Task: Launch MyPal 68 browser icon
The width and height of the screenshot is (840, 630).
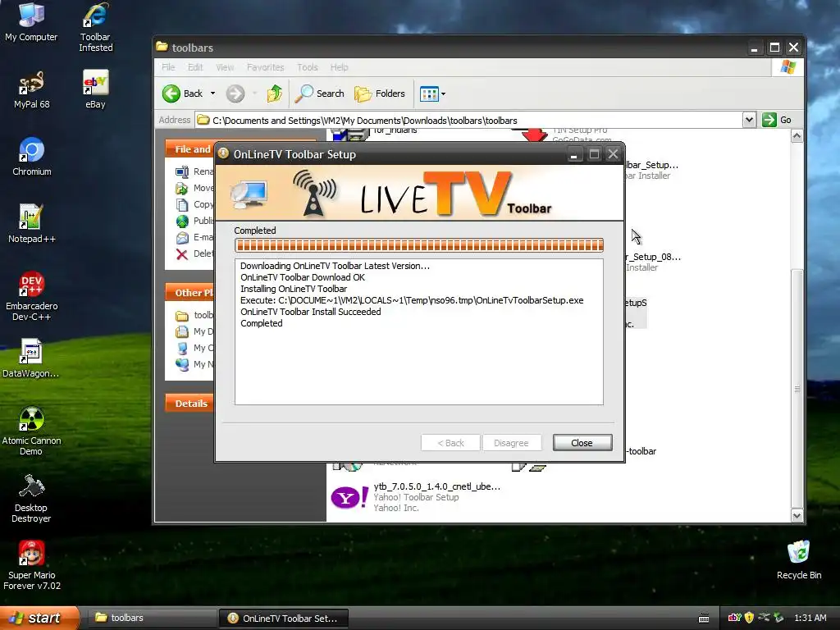Action: pos(31,89)
